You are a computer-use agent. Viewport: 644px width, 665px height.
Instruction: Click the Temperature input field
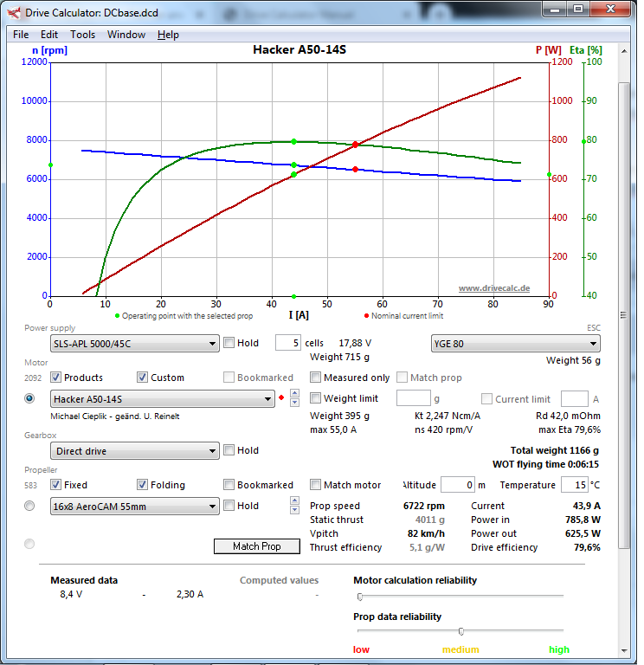coord(574,485)
